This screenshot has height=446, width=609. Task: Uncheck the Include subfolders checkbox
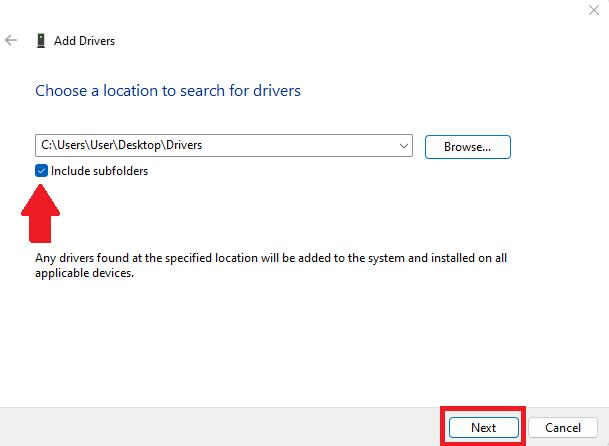[x=41, y=171]
